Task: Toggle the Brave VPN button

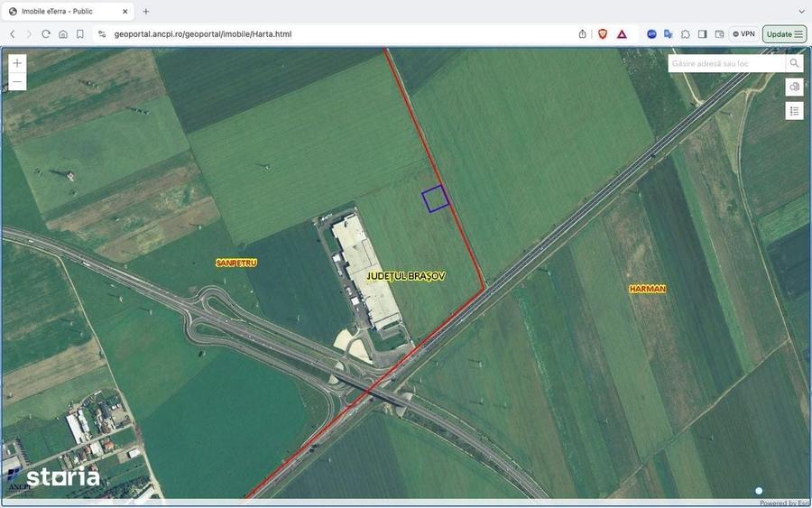Action: [x=743, y=34]
